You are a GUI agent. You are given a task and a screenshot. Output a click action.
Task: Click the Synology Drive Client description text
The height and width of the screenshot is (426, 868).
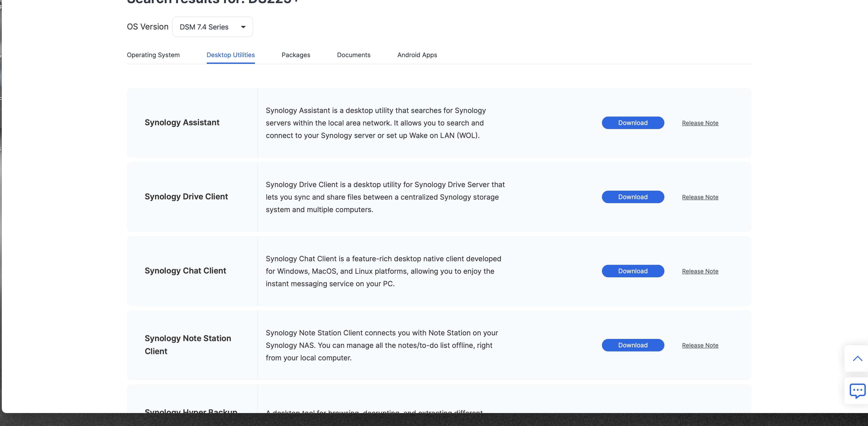pyautogui.click(x=385, y=197)
